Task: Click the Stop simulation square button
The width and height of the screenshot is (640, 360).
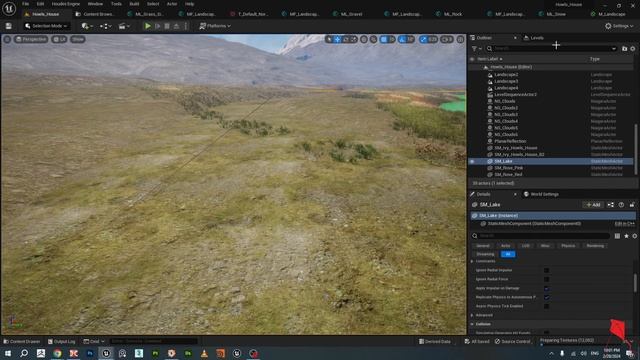Action: tap(167, 26)
